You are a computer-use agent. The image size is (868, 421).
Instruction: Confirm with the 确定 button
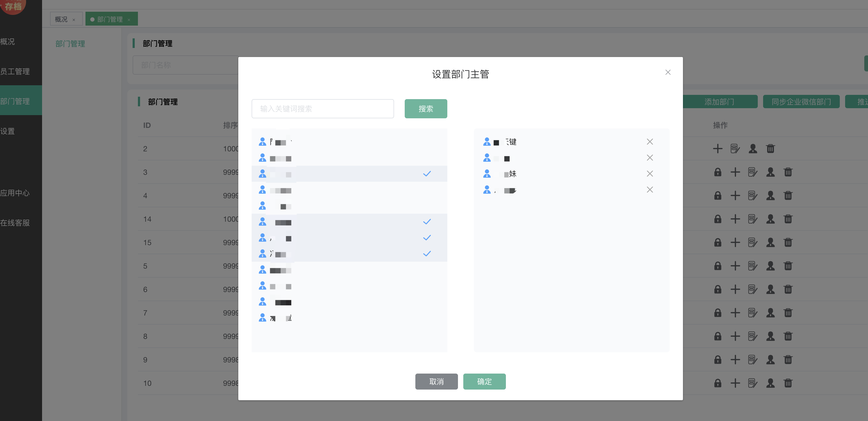[x=484, y=382]
